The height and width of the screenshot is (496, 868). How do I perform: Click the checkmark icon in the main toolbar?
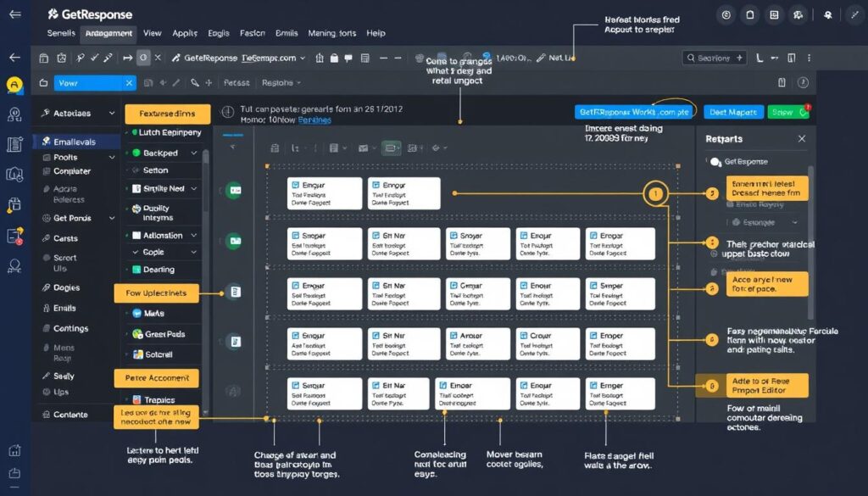pyautogui.click(x=95, y=58)
